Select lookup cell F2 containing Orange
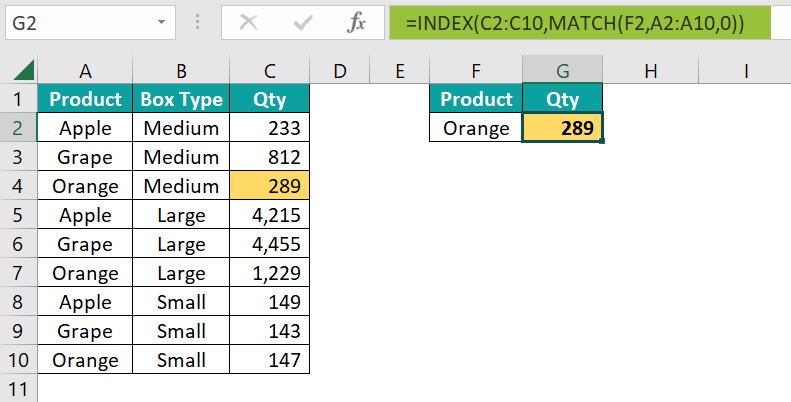 click(476, 128)
